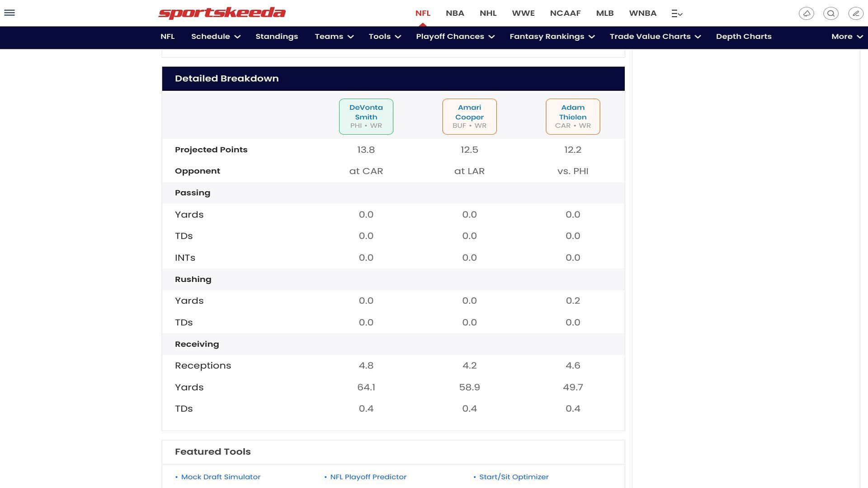This screenshot has width=868, height=488.
Task: Open the Mock Draft Simulator link
Action: (221, 477)
